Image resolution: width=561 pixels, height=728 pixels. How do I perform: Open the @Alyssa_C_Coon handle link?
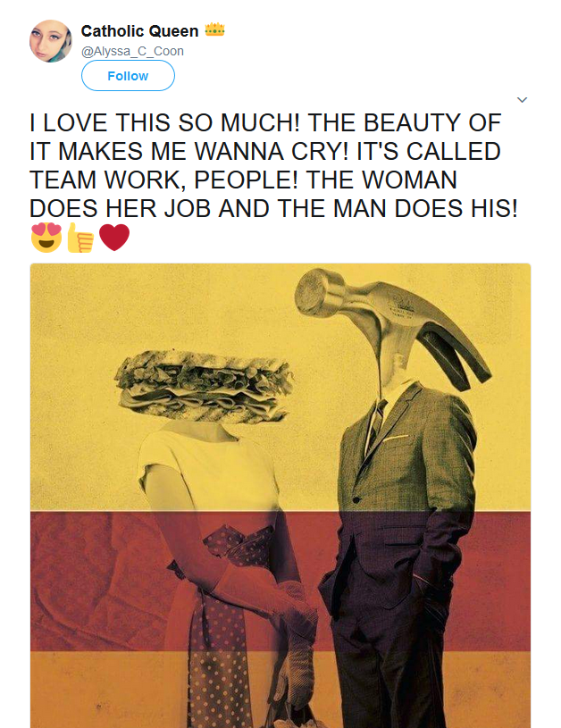coord(132,51)
